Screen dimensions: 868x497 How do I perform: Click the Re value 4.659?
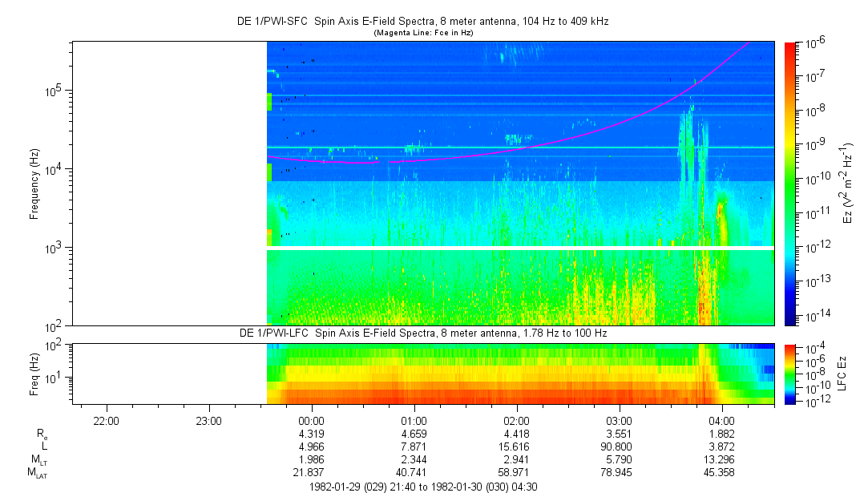pyautogui.click(x=414, y=434)
